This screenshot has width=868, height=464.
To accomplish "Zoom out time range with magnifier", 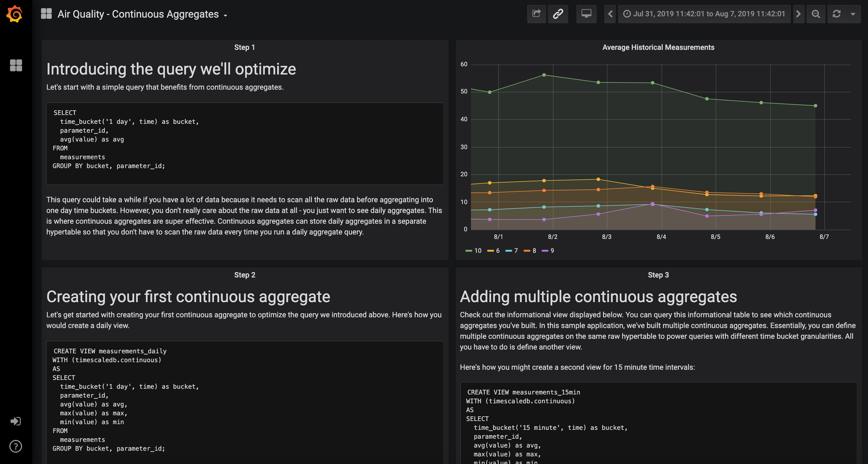I will (x=816, y=14).
